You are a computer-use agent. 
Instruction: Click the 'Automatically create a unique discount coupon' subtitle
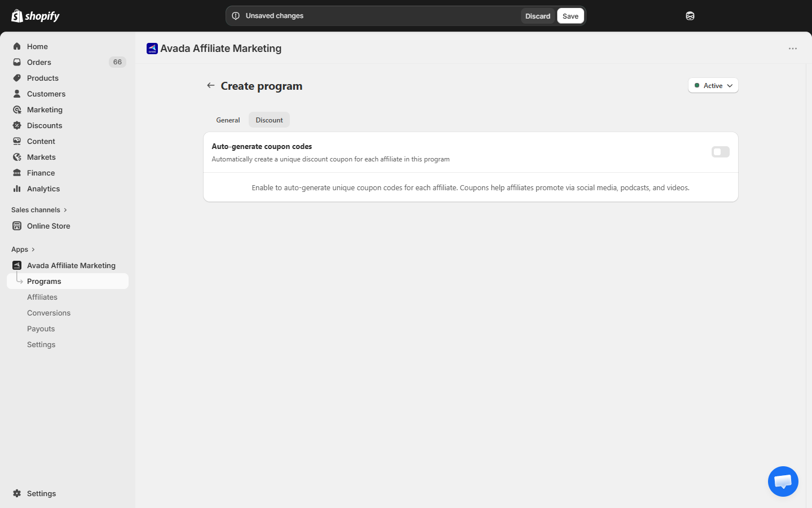pos(330,159)
